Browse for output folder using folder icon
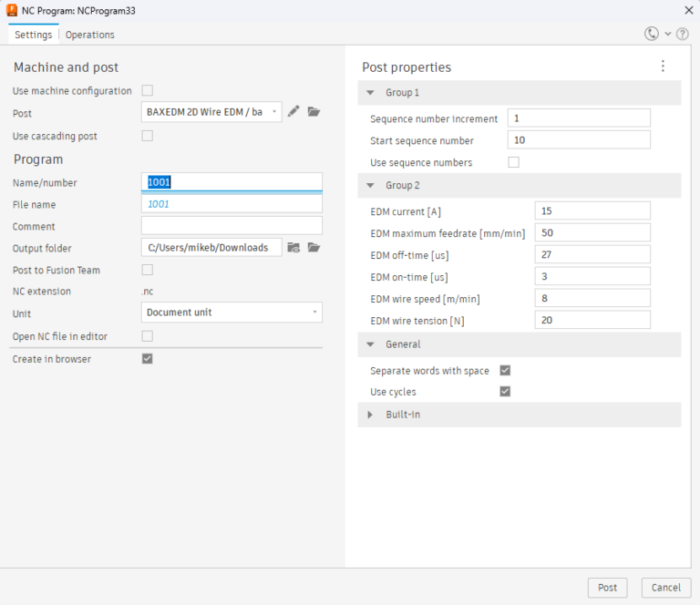 (314, 247)
